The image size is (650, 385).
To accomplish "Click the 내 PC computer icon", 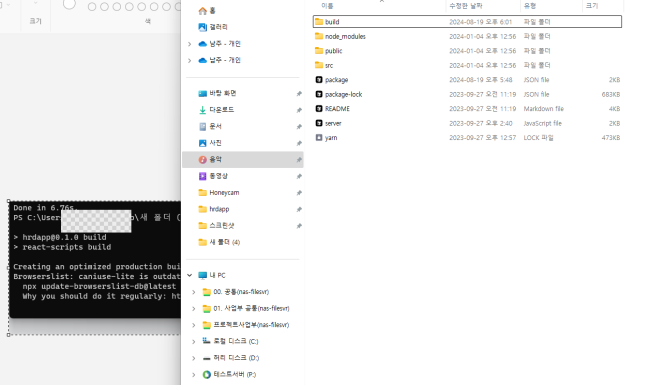I will pos(202,275).
